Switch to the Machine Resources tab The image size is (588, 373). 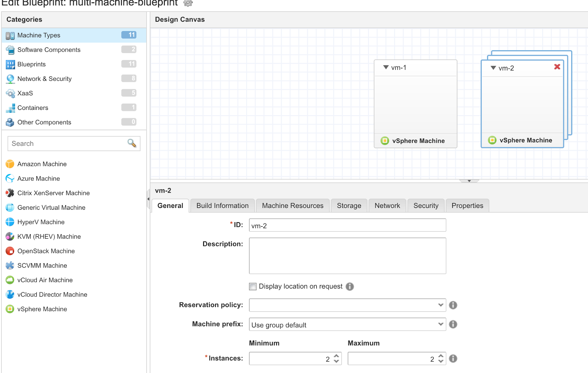click(x=292, y=206)
